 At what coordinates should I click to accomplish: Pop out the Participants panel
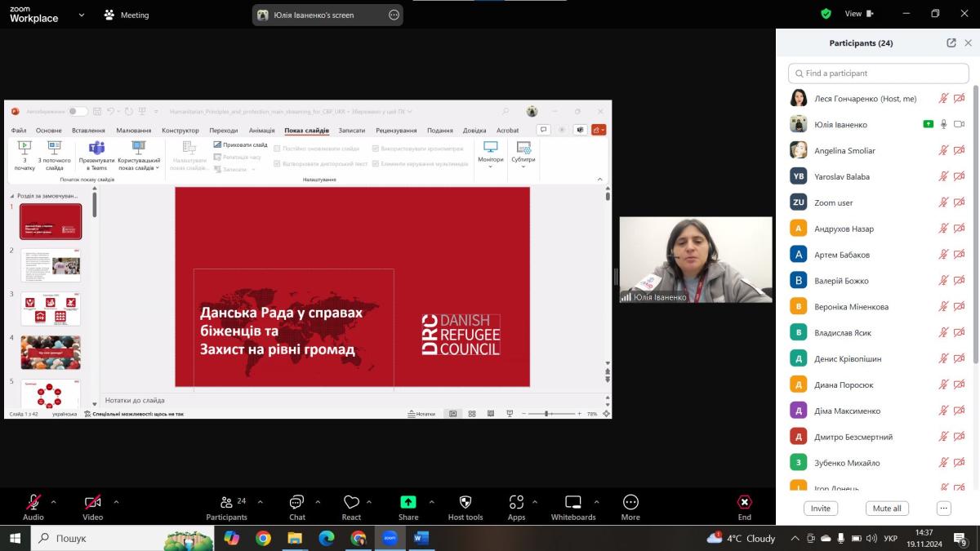click(x=951, y=43)
